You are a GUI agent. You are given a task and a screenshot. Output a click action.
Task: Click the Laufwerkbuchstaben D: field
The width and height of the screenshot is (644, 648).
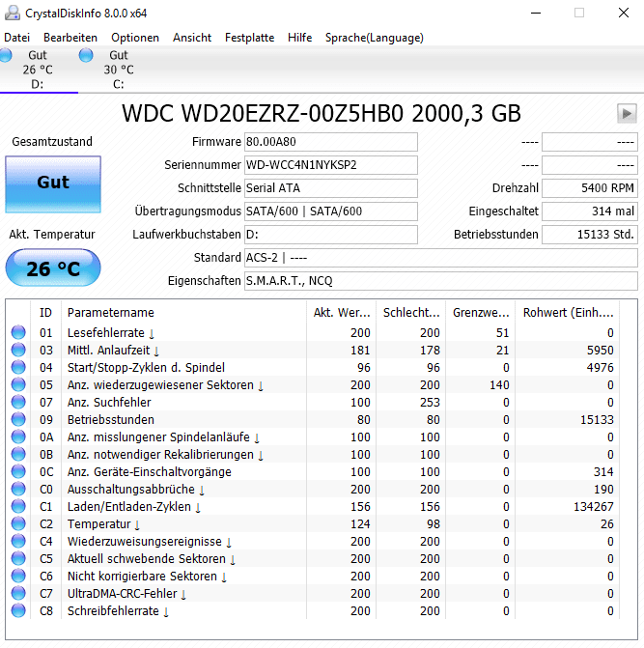pos(331,235)
